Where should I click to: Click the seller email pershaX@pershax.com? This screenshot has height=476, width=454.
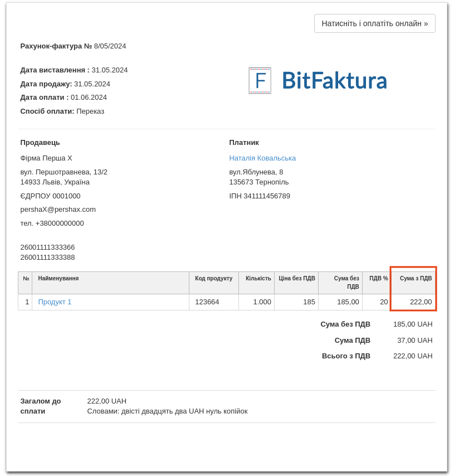click(x=58, y=210)
